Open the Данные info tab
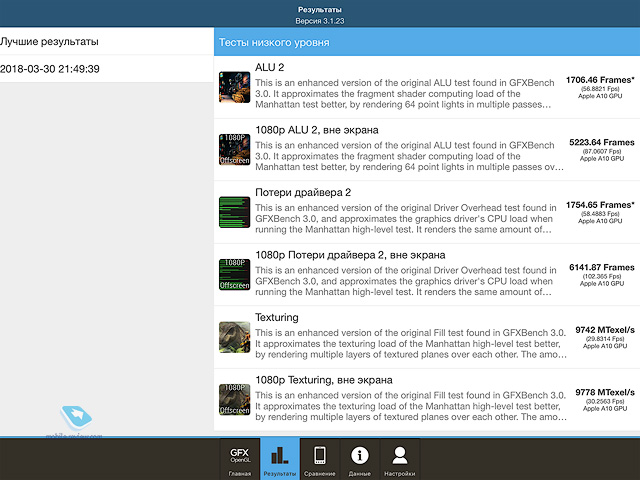This screenshot has height=480, width=640. pos(360,459)
